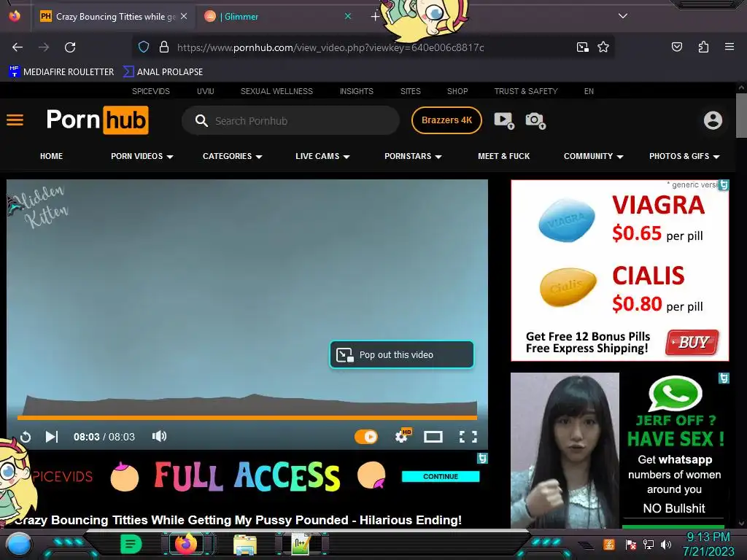Open the site's orange hamburger menu
This screenshot has height=560, width=747.
point(15,120)
